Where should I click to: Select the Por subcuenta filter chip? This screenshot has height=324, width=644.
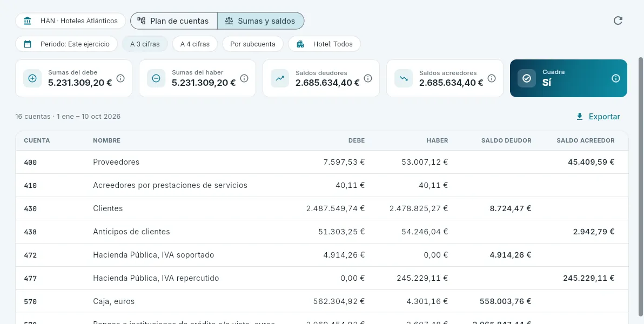click(253, 44)
